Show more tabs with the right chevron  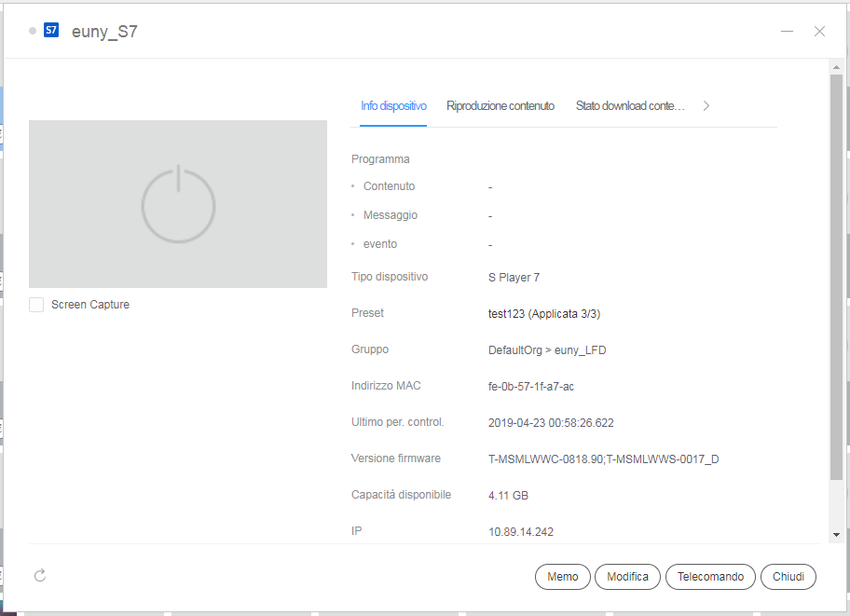click(706, 106)
